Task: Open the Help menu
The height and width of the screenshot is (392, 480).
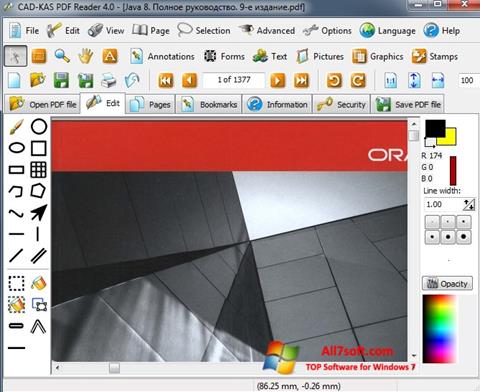Action: 442,31
